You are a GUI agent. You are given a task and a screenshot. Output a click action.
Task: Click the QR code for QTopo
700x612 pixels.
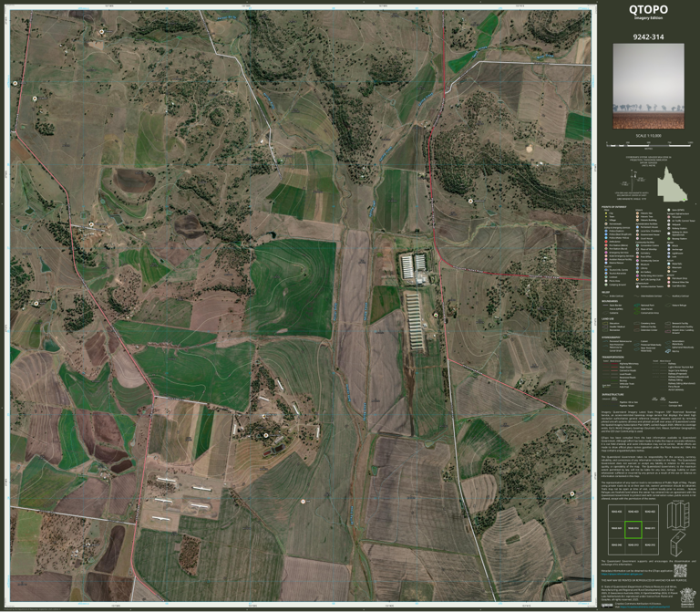tap(680, 571)
